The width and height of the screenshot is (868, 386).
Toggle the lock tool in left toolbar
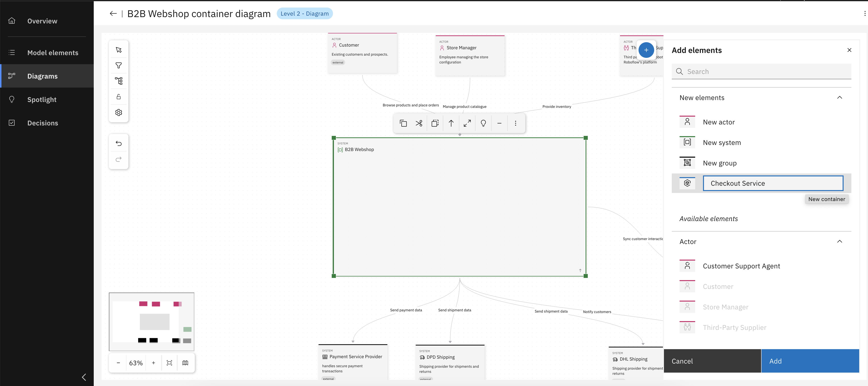pos(119,96)
